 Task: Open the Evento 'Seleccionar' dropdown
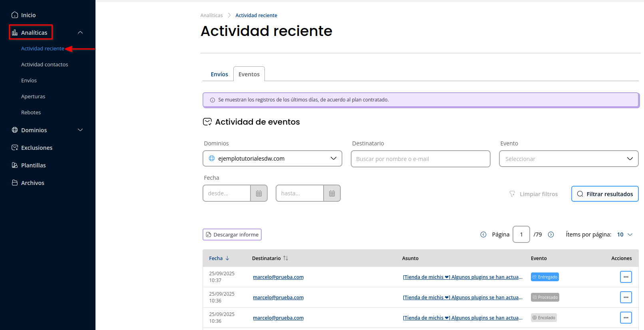[x=568, y=159]
